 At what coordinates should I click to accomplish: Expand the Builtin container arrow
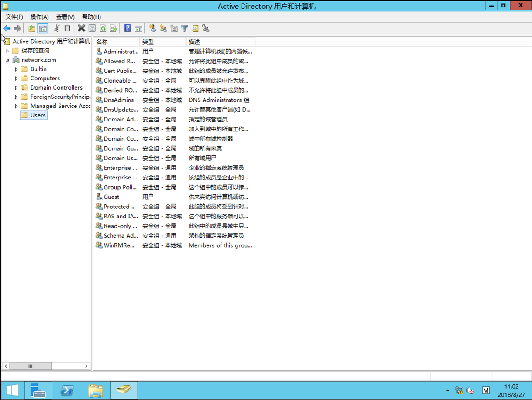(16, 69)
